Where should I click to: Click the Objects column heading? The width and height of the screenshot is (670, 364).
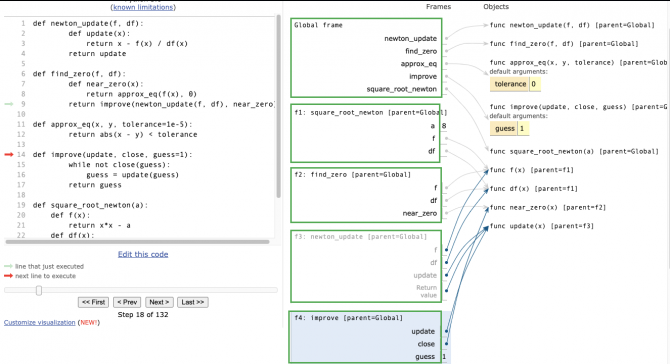point(496,7)
